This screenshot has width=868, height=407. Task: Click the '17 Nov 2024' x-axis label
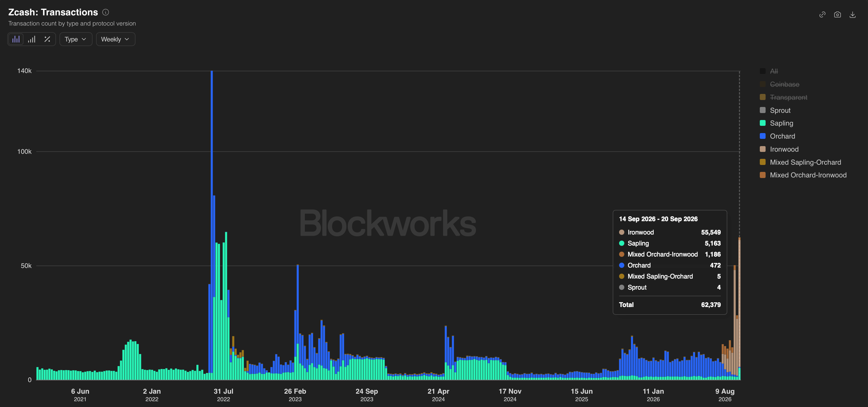[x=510, y=395]
